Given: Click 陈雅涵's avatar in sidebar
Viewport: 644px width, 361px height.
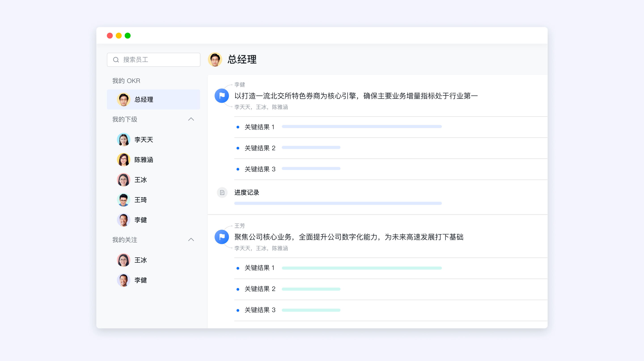Looking at the screenshot, I should (123, 160).
